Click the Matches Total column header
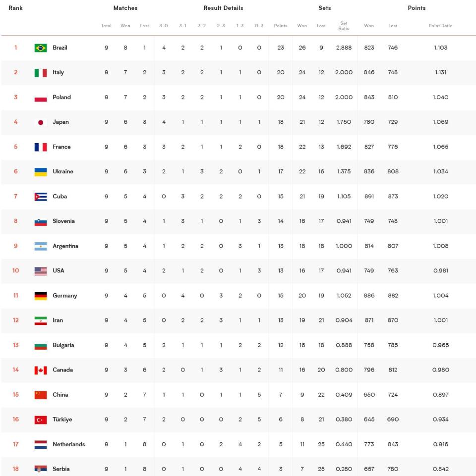The width and height of the screenshot is (476, 476). (106, 26)
